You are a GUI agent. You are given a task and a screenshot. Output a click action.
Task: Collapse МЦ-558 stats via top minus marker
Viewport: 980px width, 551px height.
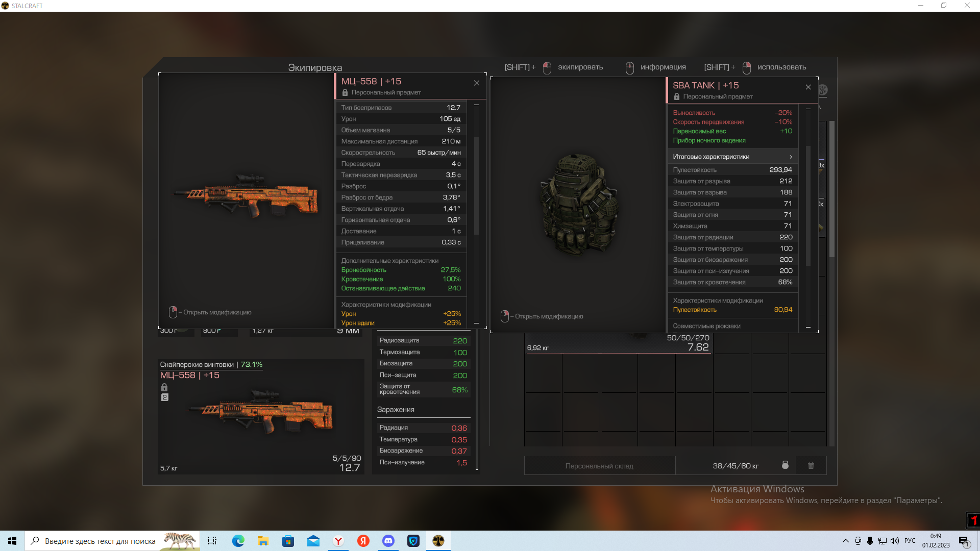coord(476,105)
